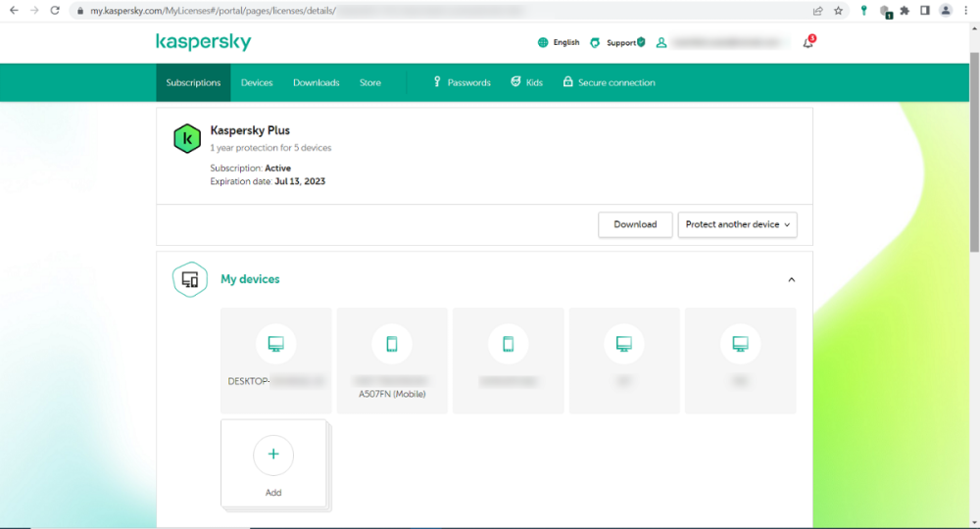
Task: Click 1 year protection for 5 devices
Action: (270, 148)
